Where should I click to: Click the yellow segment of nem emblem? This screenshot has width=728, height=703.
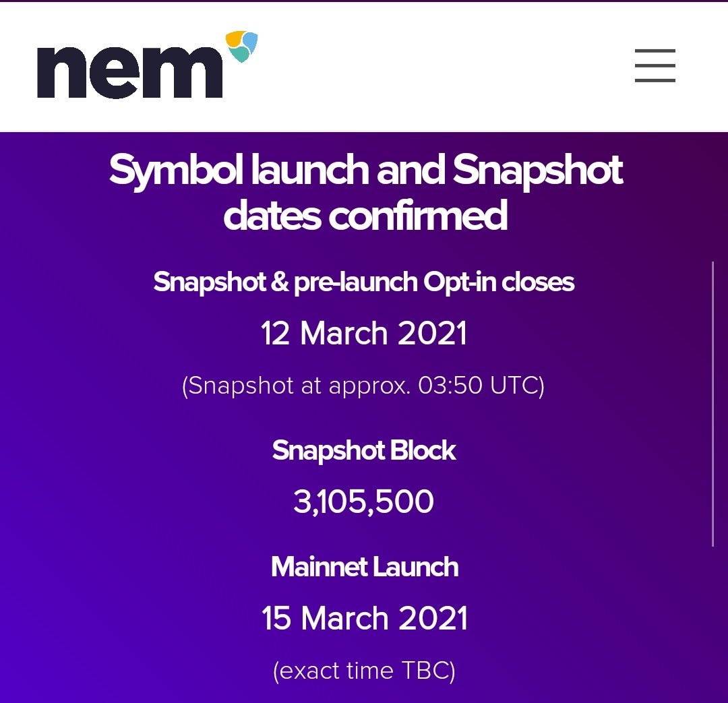point(234,38)
